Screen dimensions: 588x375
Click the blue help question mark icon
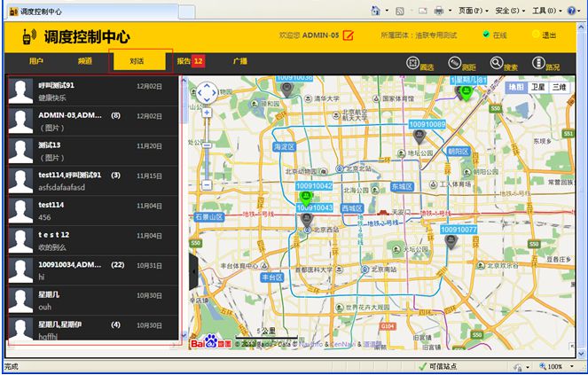click(571, 11)
